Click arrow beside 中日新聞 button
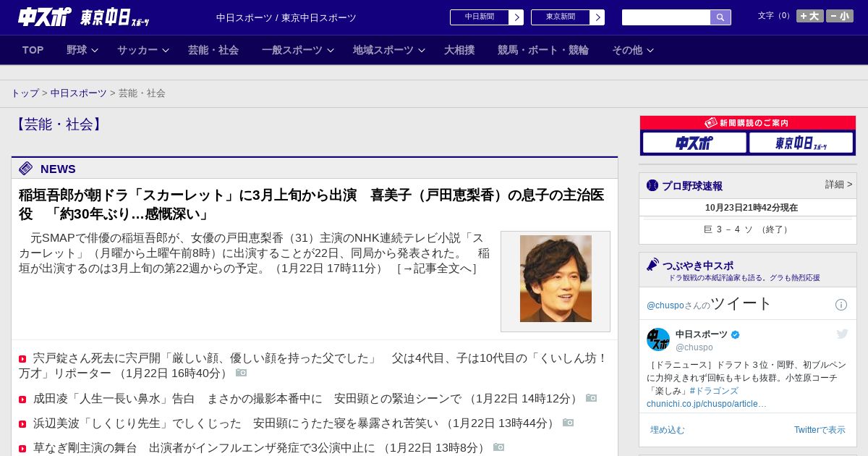This screenshot has width=868, height=456. point(516,17)
